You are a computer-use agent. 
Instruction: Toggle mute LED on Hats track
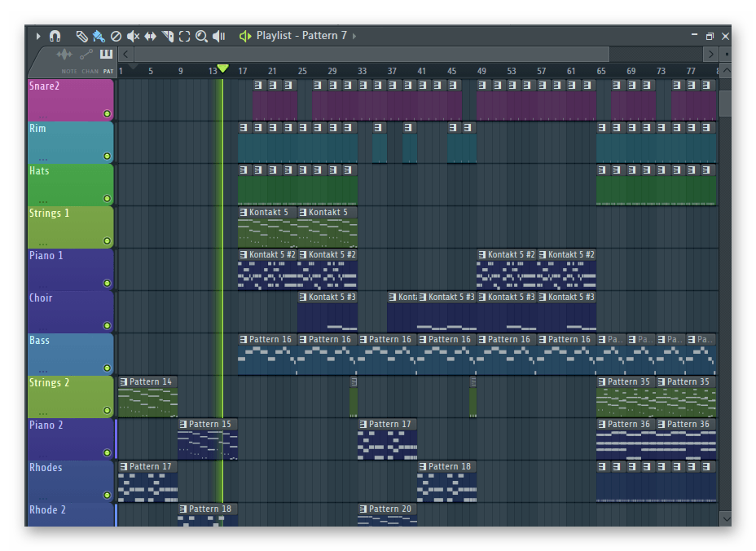107,198
